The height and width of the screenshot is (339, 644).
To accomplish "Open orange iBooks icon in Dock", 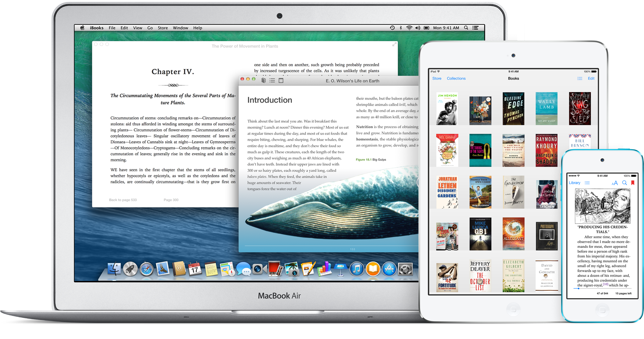I will pos(373,269).
